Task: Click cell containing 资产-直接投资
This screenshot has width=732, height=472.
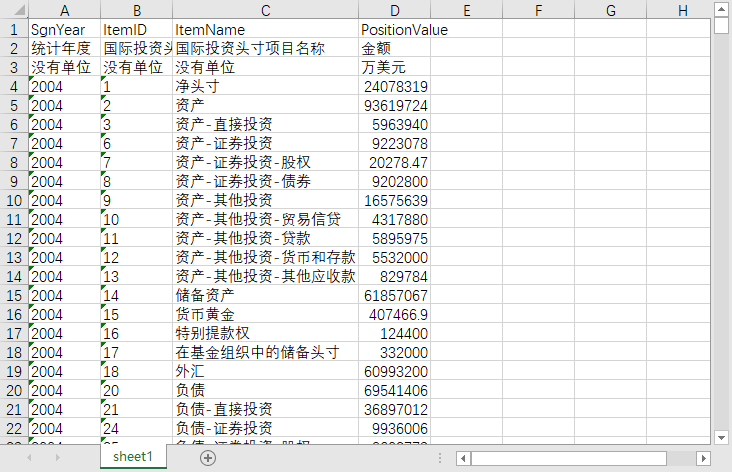Action: 266,124
